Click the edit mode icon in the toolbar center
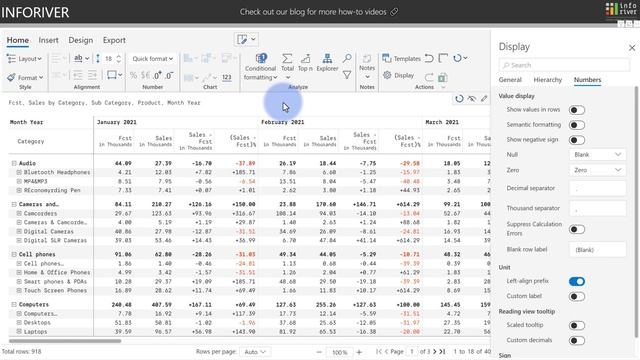 coord(242,39)
